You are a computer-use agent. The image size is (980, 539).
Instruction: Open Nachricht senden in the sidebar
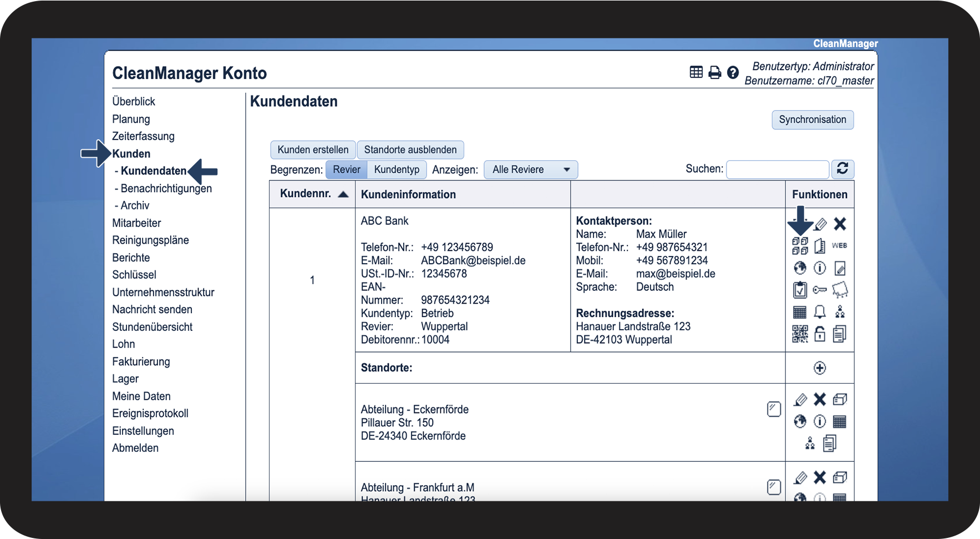pyautogui.click(x=152, y=309)
